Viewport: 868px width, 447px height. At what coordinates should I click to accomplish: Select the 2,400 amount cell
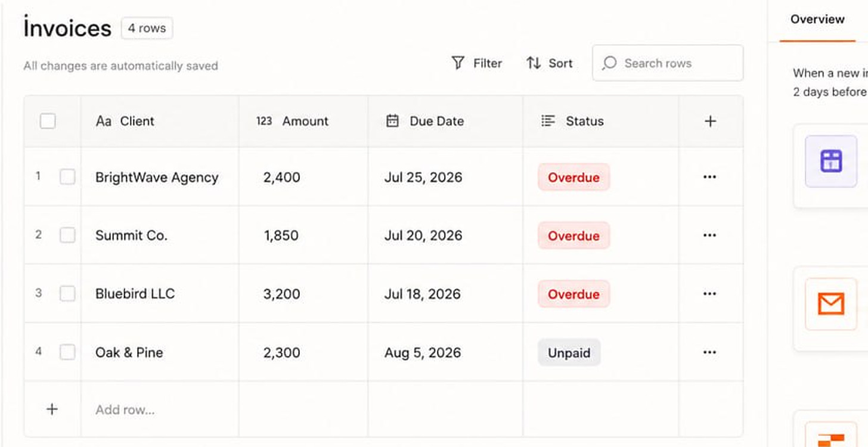click(303, 177)
